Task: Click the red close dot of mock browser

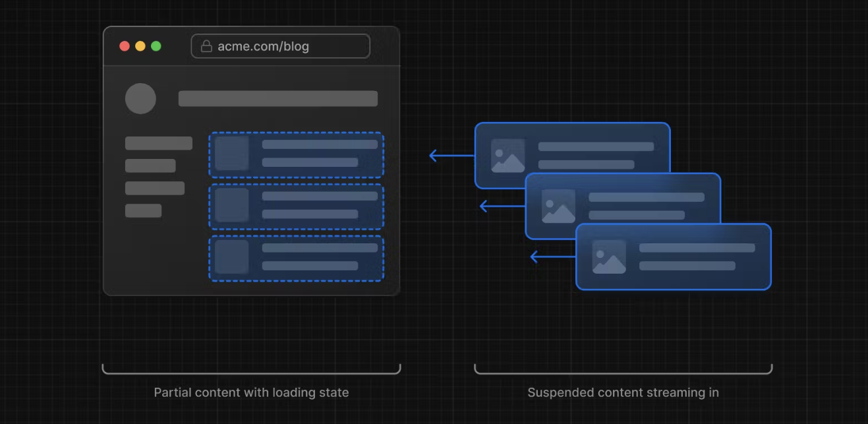Action: 125,46
